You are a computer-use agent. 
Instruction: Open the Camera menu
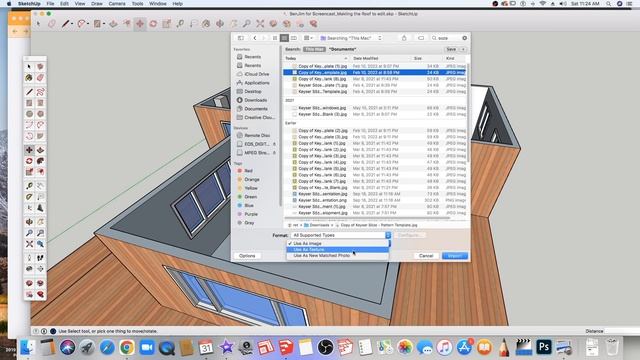[x=117, y=4]
